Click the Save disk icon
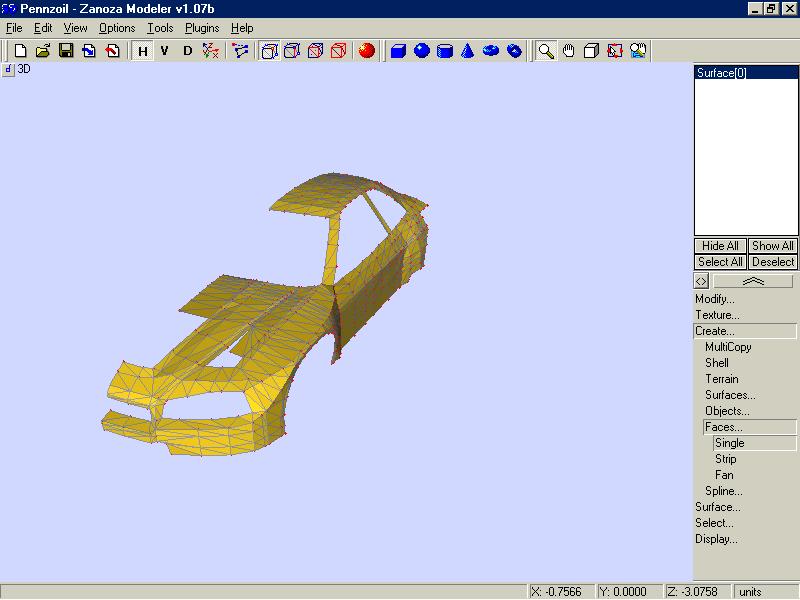The height and width of the screenshot is (600, 800). [x=66, y=51]
